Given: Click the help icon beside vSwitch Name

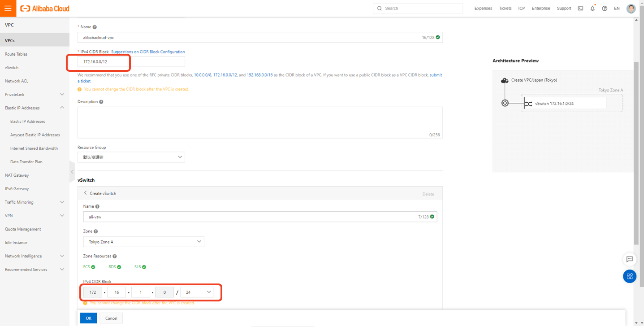Looking at the screenshot, I should [97, 206].
